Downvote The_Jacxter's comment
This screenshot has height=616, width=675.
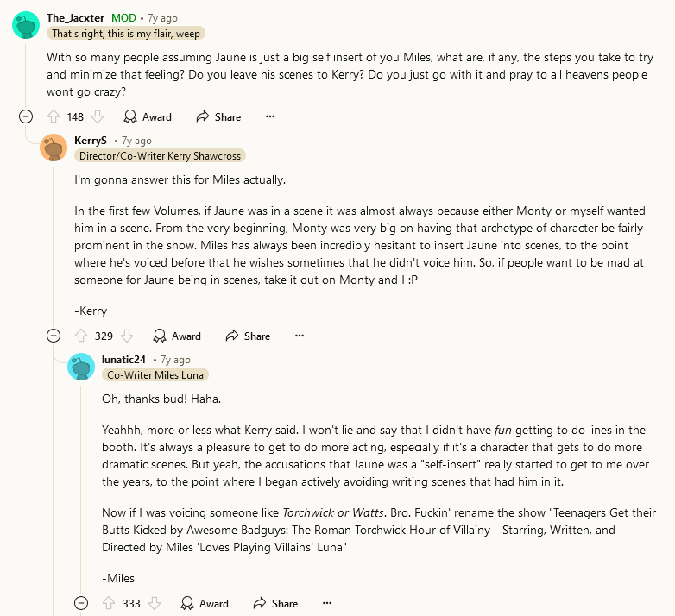coord(98,116)
